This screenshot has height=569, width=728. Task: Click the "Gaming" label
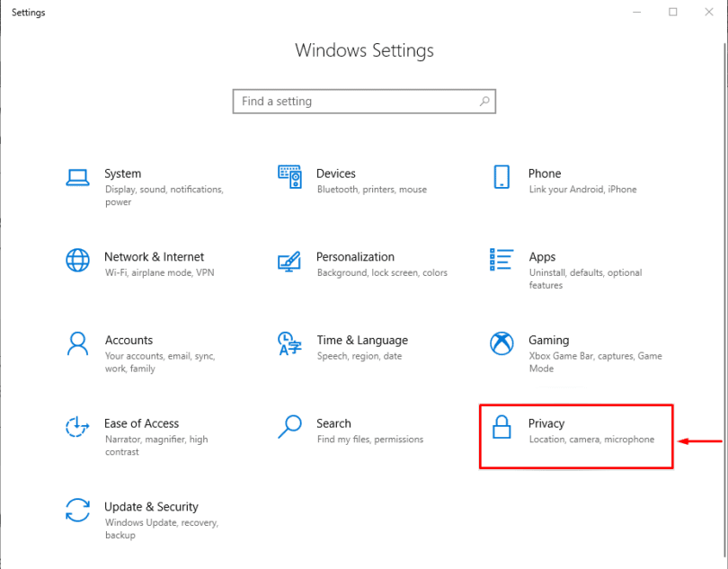point(549,341)
